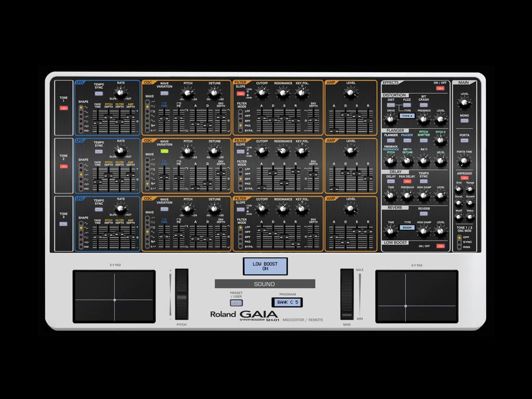Enable the Reverb button
Screen dimensions: 532x399
click(423, 214)
